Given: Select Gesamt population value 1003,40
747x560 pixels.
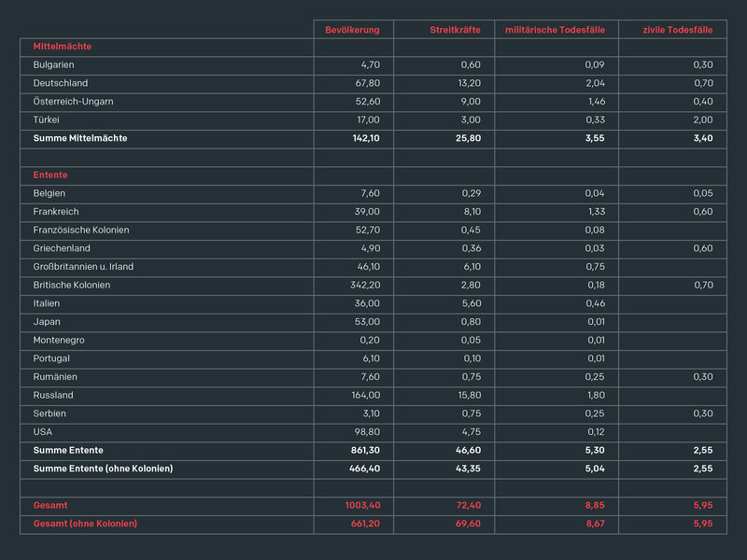Looking at the screenshot, I should [x=362, y=505].
